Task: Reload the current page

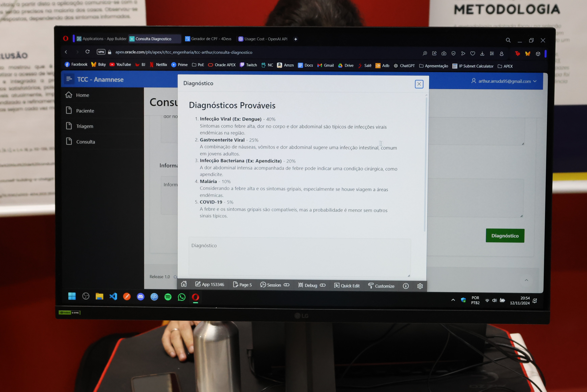Action: tap(87, 52)
